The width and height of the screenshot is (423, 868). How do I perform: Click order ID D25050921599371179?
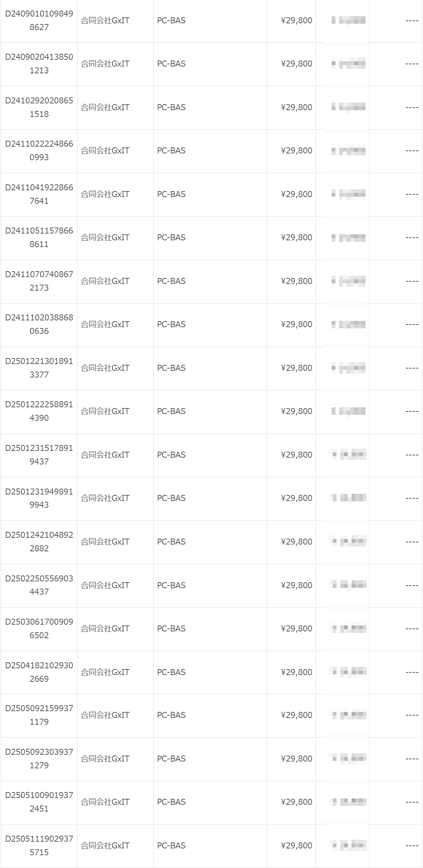[x=39, y=715]
